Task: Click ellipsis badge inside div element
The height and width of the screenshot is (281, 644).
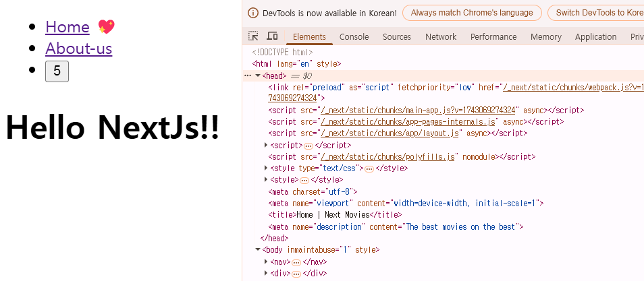Action: click(x=296, y=274)
